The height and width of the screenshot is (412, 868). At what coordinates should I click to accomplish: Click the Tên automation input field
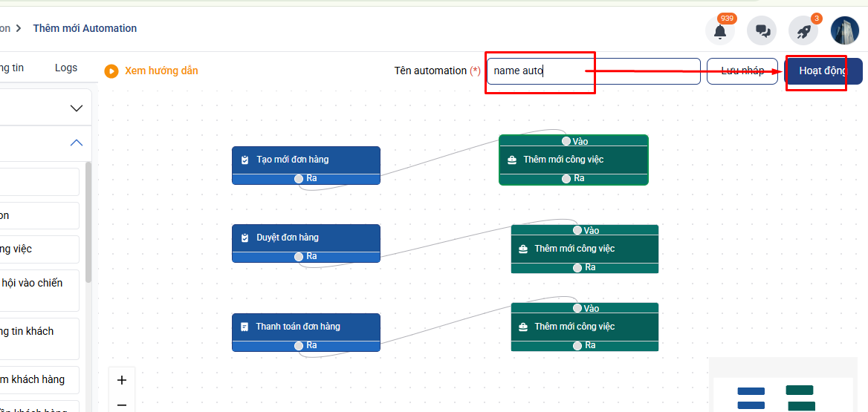coord(593,71)
